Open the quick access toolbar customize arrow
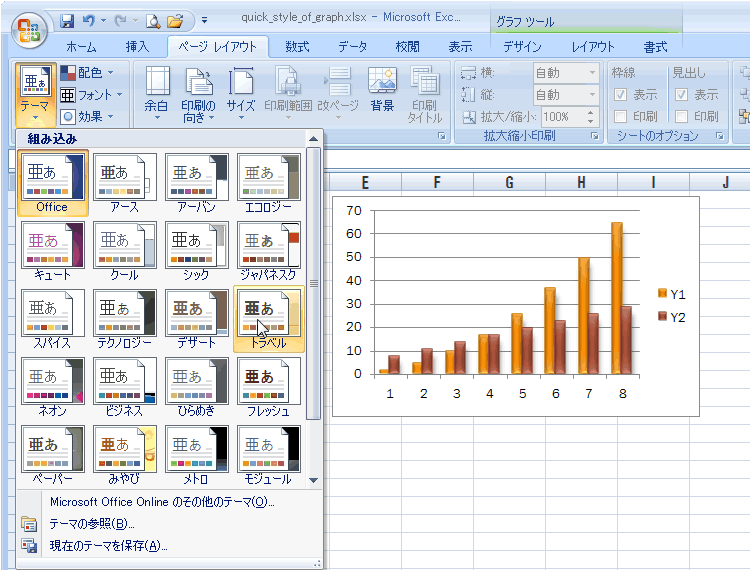This screenshot has width=750, height=570. pyautogui.click(x=204, y=21)
